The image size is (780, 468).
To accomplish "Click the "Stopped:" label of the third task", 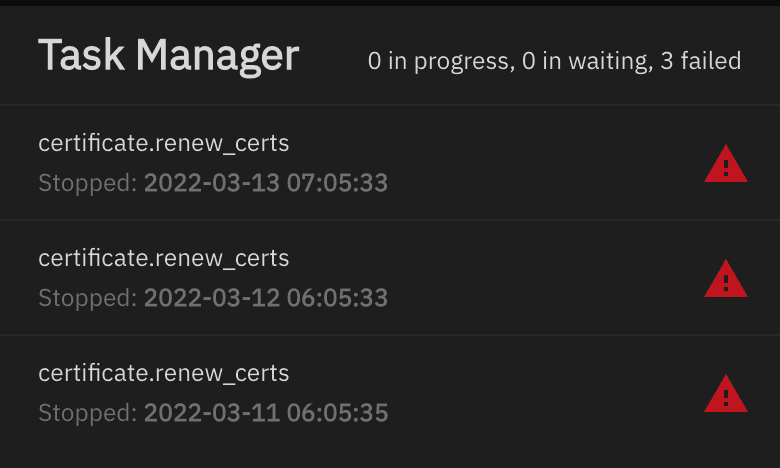I will click(x=87, y=413).
